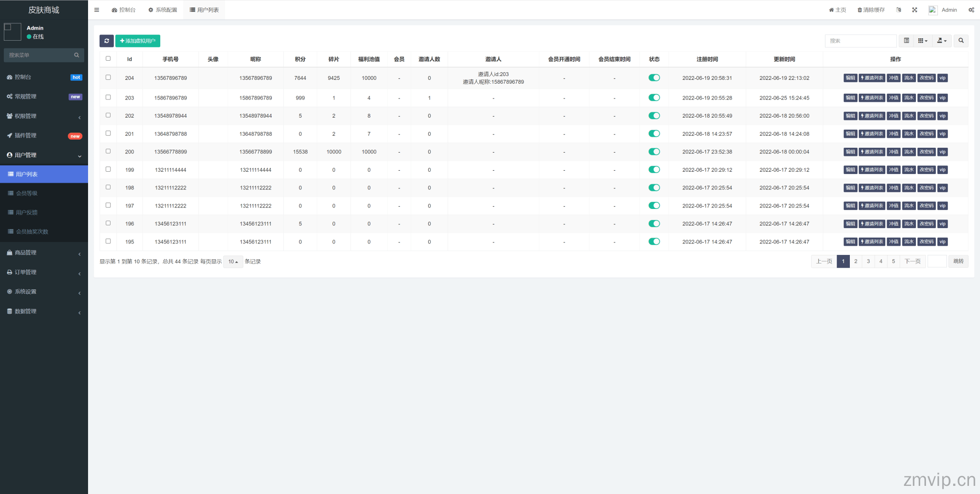Click 下一页 next page button
Screen dimensions: 980x494
point(913,261)
